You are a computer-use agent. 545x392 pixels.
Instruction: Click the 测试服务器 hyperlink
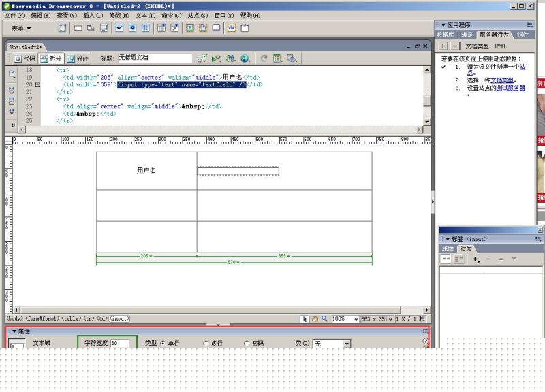coord(510,88)
